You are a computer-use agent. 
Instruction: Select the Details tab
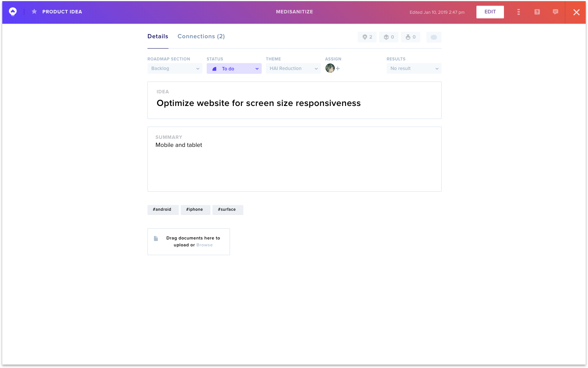158,36
